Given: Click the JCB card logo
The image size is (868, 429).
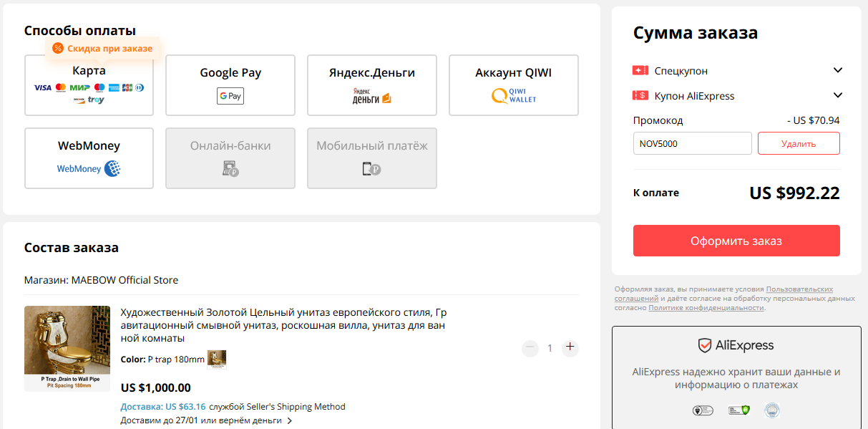Looking at the screenshot, I should (127, 87).
